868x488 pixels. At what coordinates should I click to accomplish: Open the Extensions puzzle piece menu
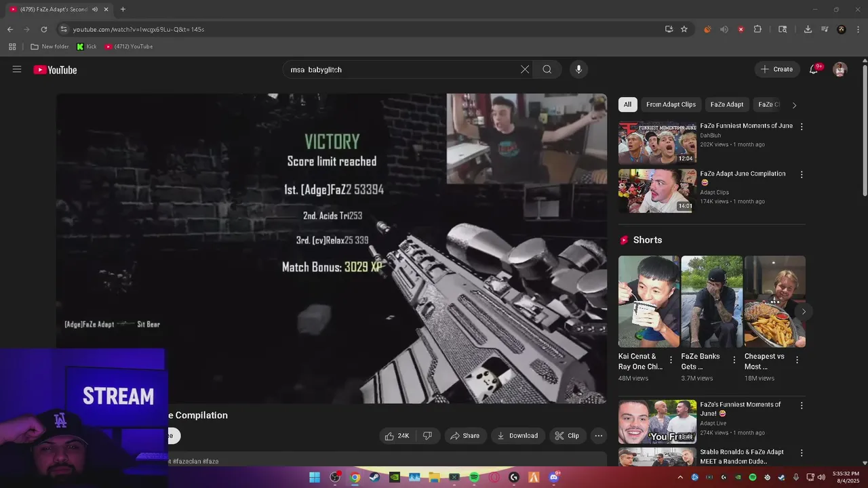click(x=757, y=29)
